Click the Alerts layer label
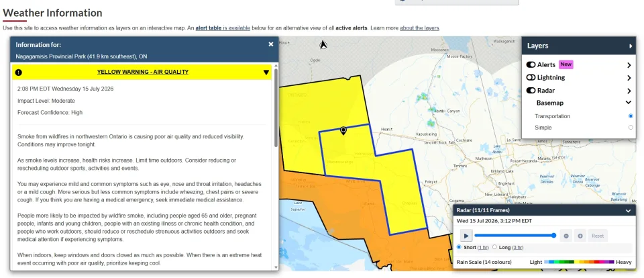The image size is (644, 278). (546, 64)
